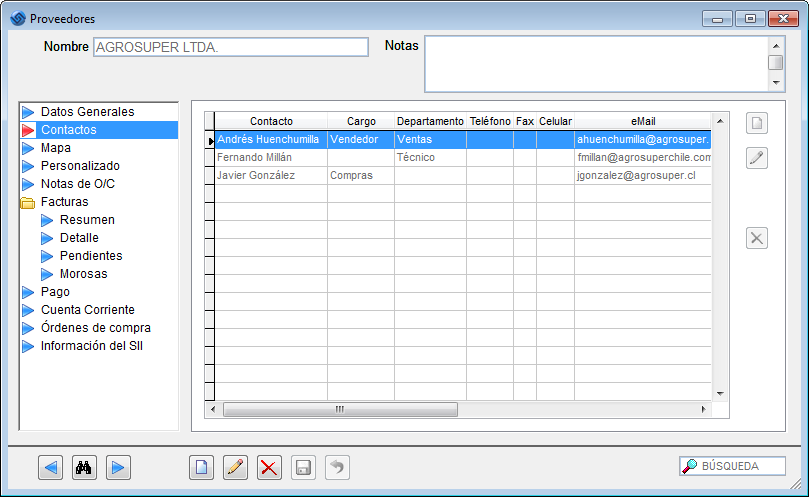Go to next supplier record arrow
Viewport: 809px width, 497px height.
[118, 468]
